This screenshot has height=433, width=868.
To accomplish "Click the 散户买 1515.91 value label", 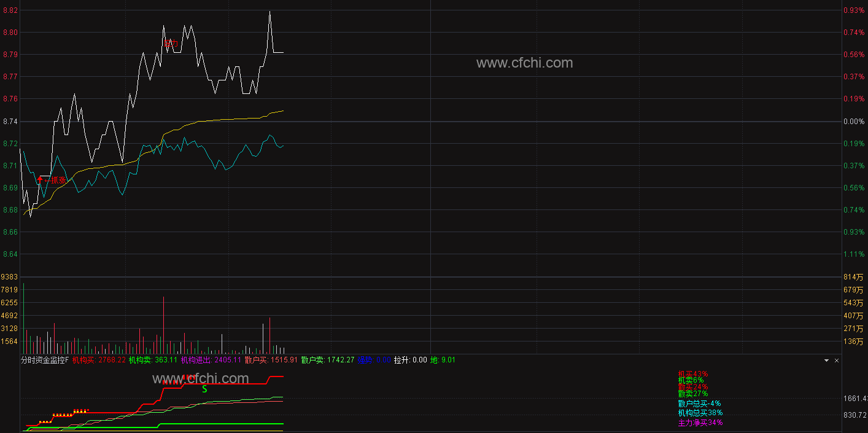I will coord(271,360).
